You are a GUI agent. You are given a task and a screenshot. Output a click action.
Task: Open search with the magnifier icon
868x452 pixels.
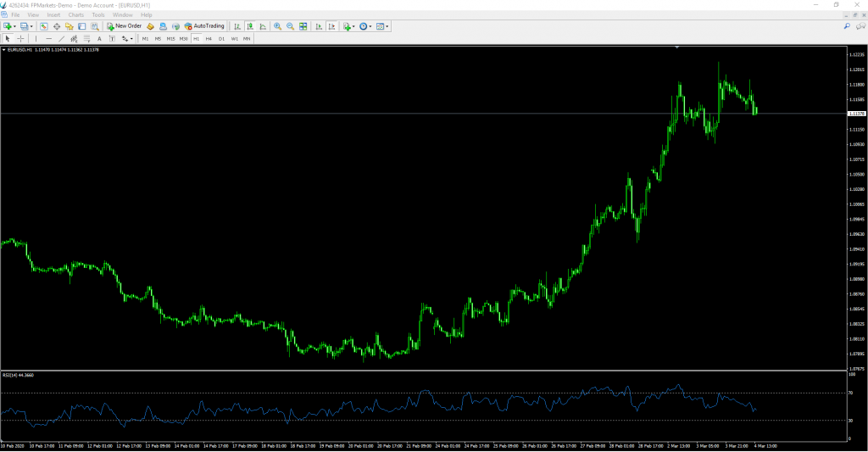846,26
